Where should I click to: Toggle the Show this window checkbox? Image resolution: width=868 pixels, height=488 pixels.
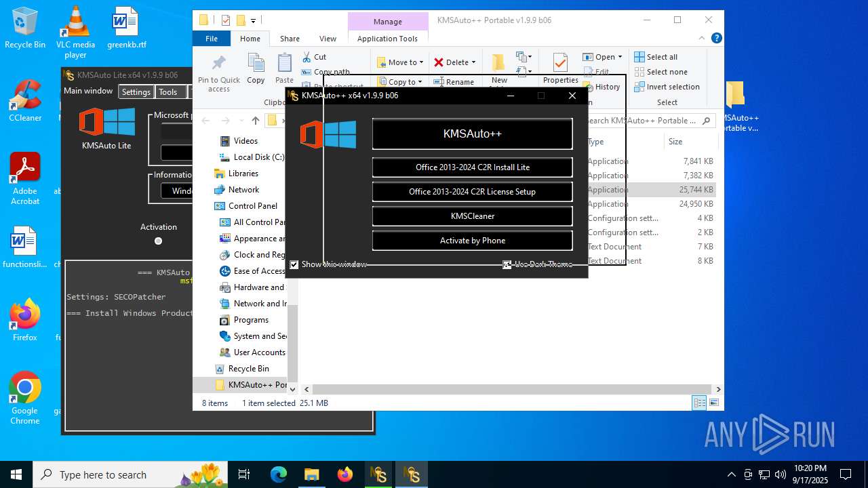pyautogui.click(x=294, y=264)
